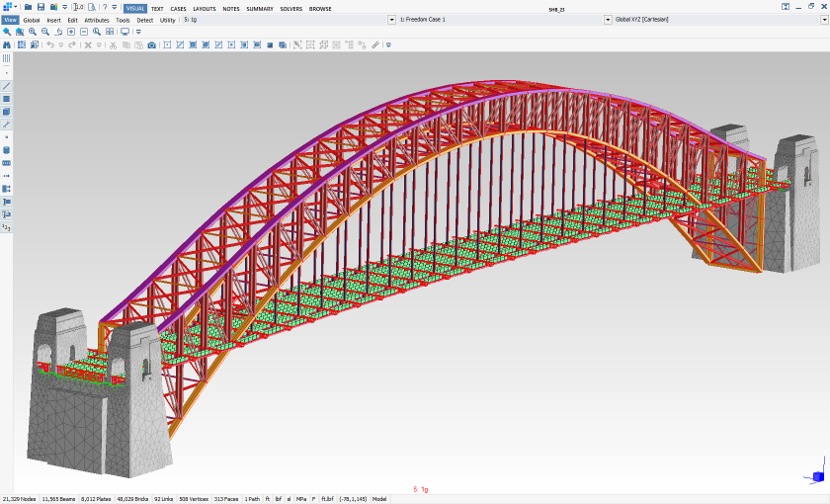
Task: Click the redraw view hammer icon
Action: point(7,32)
